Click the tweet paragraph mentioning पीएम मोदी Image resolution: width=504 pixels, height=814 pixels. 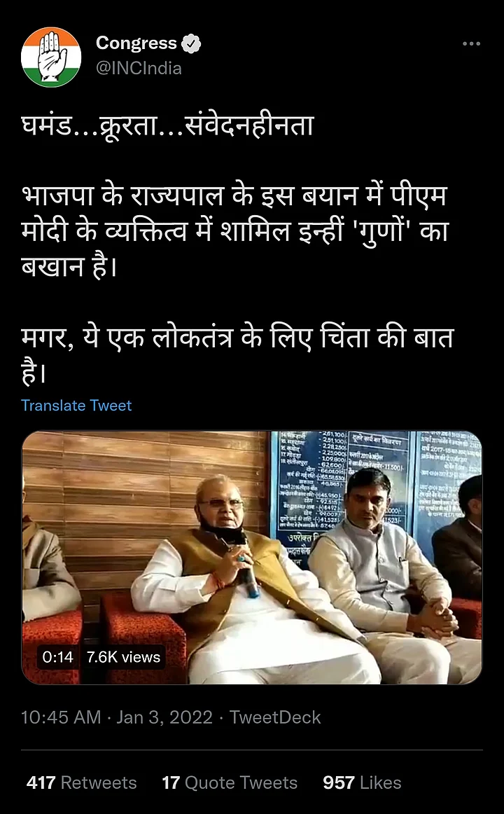pyautogui.click(x=235, y=231)
